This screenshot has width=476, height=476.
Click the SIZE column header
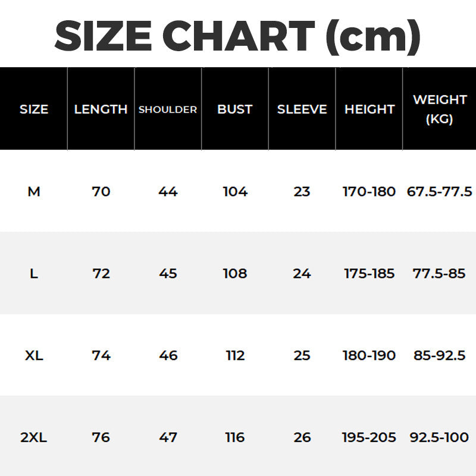[x=34, y=109]
